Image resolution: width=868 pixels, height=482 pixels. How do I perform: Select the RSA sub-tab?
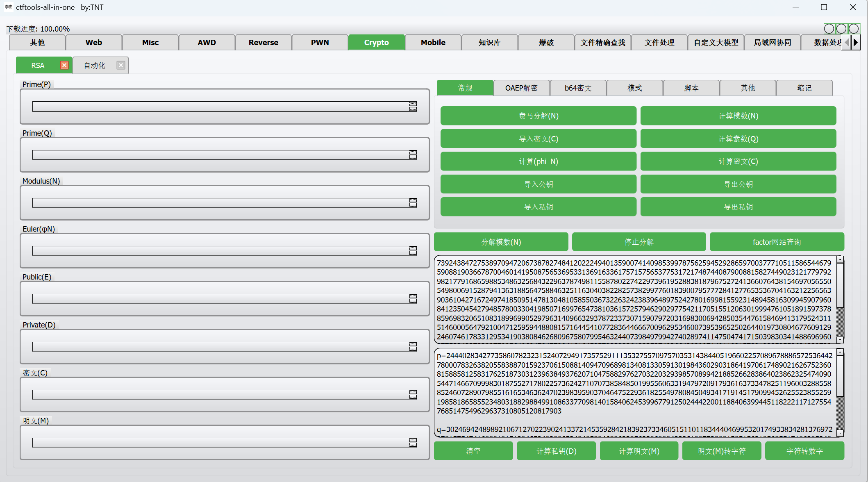point(38,66)
